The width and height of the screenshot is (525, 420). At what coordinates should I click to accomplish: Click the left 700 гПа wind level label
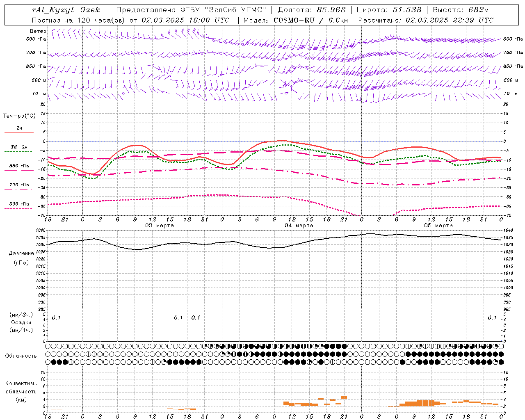click(x=36, y=52)
